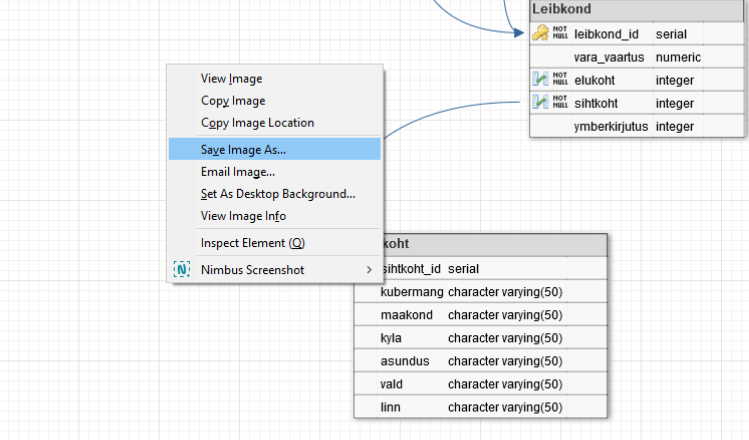Click the primary key icon for leibkond_id
The image size is (749, 440).
click(540, 33)
